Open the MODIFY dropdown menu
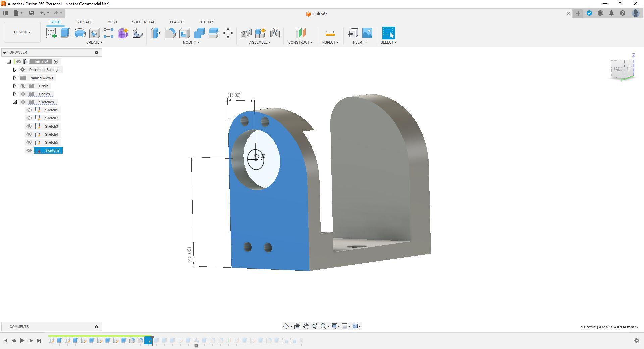Screen dimensions: 644x349 (x=191, y=42)
